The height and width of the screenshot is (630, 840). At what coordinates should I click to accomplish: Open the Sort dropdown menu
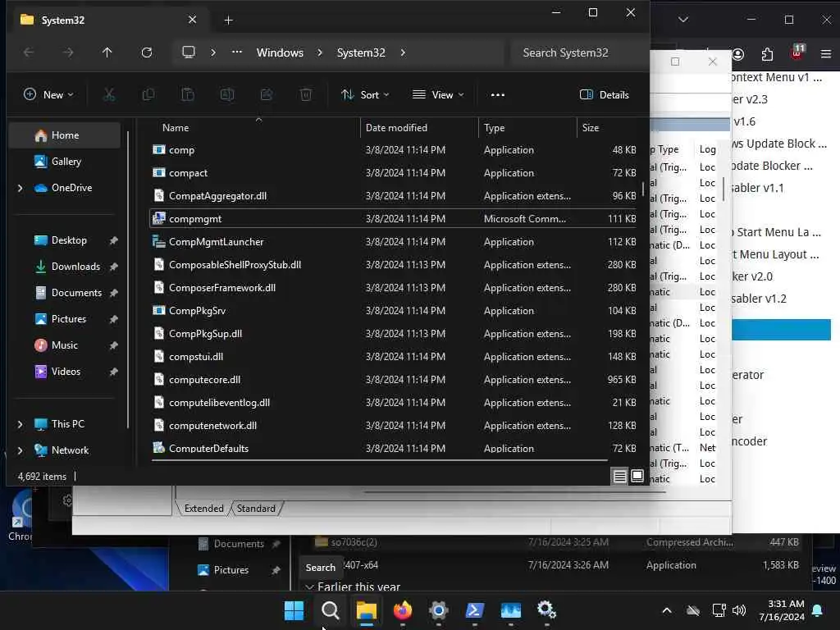365,95
